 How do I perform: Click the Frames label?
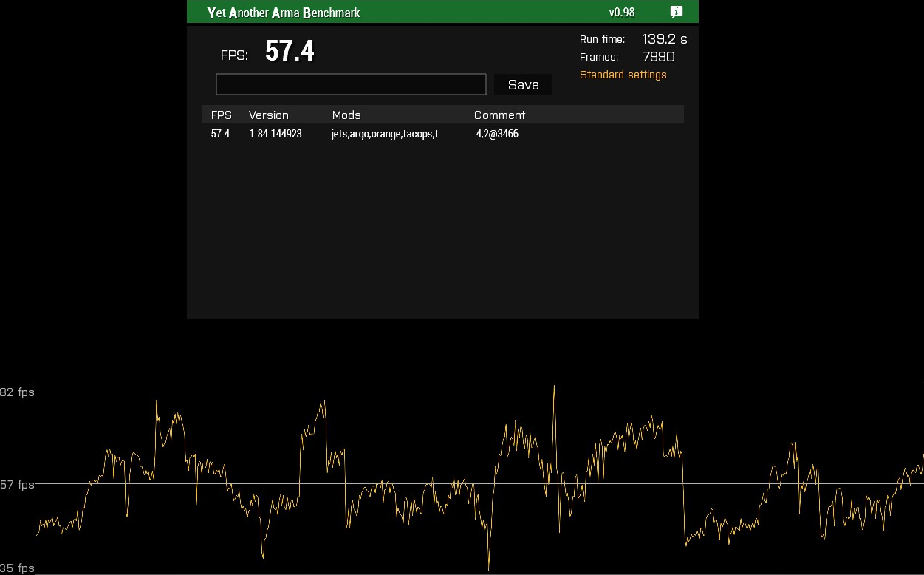tap(599, 57)
